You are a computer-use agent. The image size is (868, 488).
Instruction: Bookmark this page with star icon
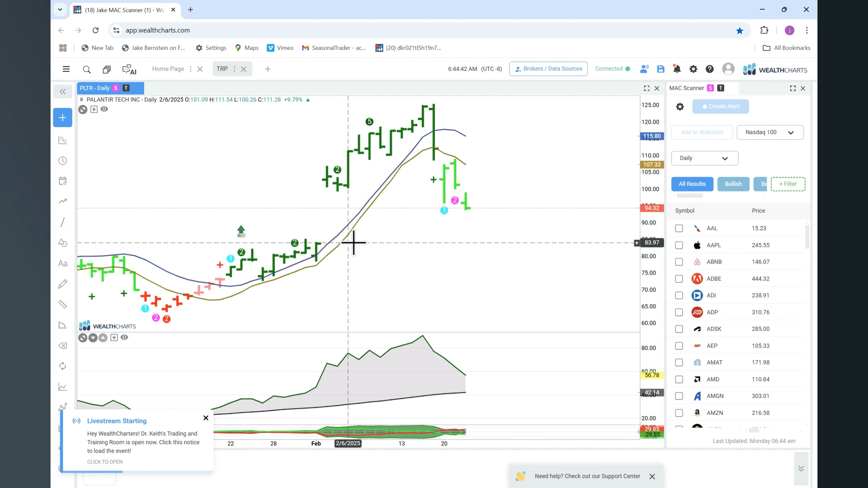(740, 31)
